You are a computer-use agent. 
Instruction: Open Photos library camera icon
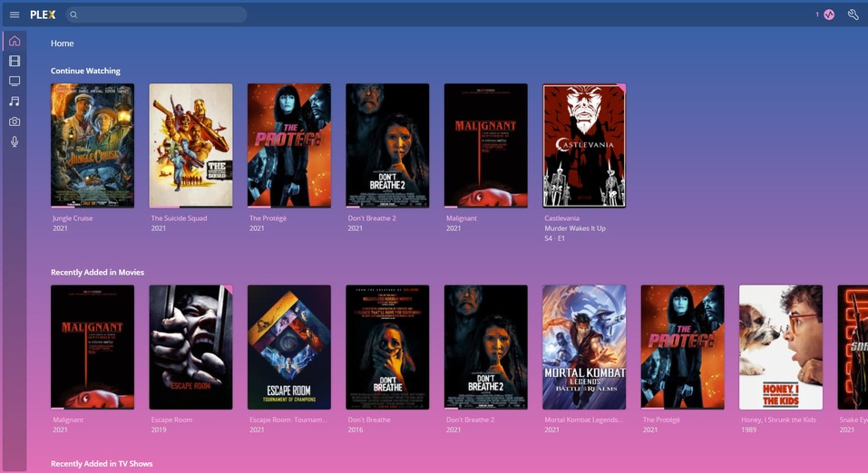[x=15, y=121]
